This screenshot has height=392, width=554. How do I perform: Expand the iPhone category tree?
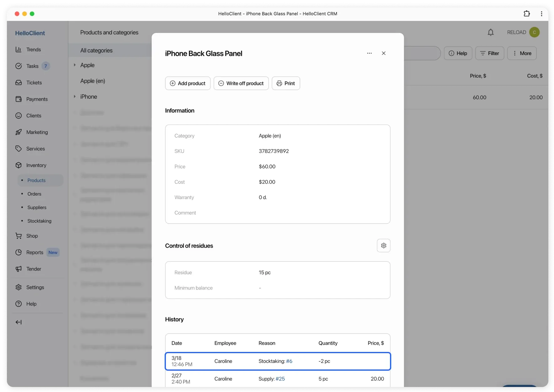(74, 96)
